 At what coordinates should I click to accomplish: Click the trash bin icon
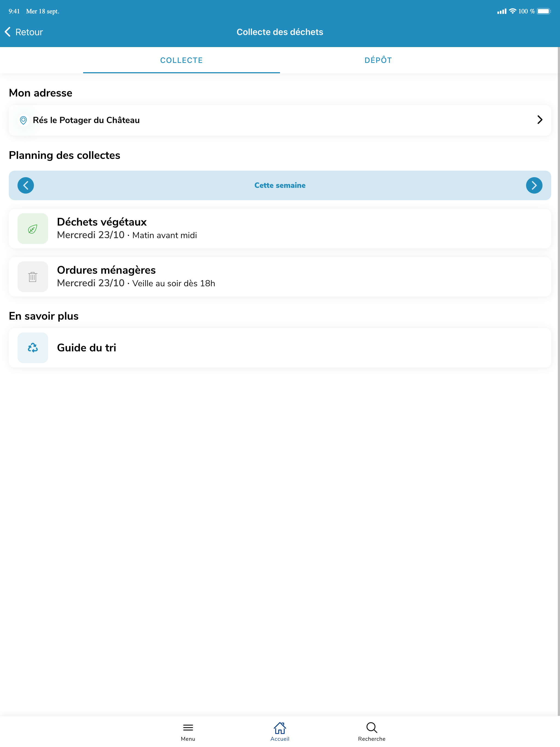[33, 277]
